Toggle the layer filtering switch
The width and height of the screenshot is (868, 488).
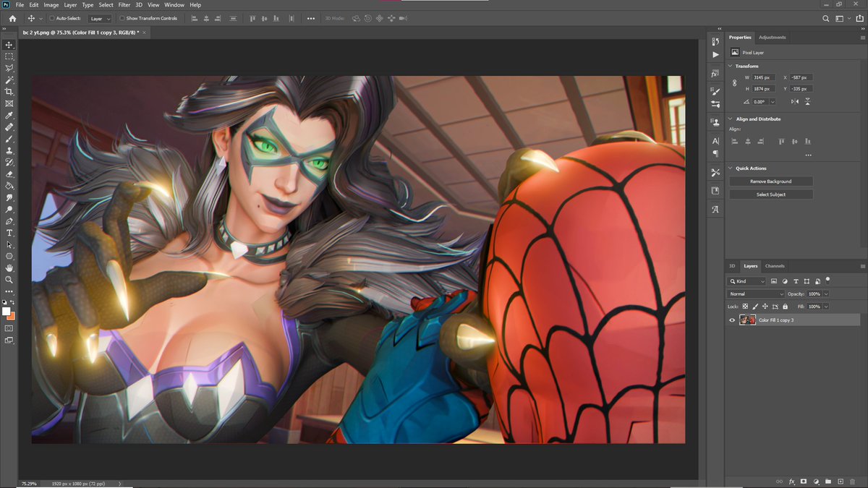[x=827, y=279]
